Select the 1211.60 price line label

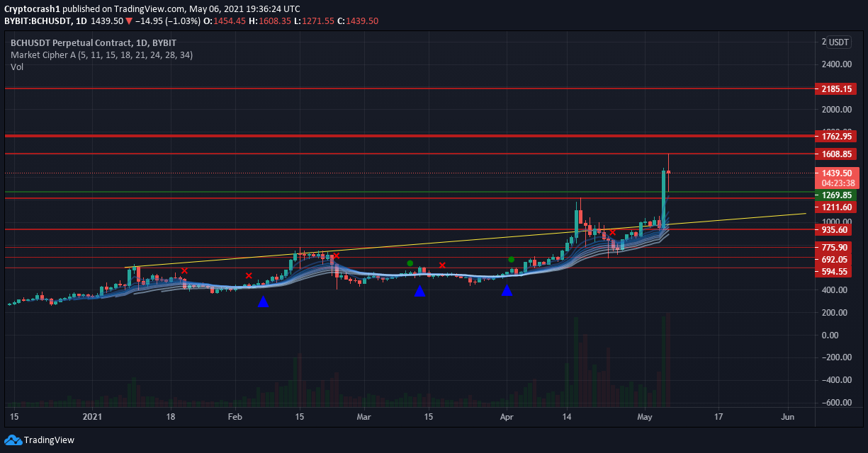pyautogui.click(x=837, y=207)
